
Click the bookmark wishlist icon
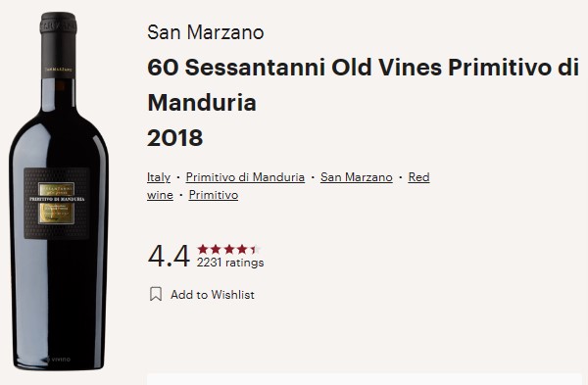(x=156, y=294)
